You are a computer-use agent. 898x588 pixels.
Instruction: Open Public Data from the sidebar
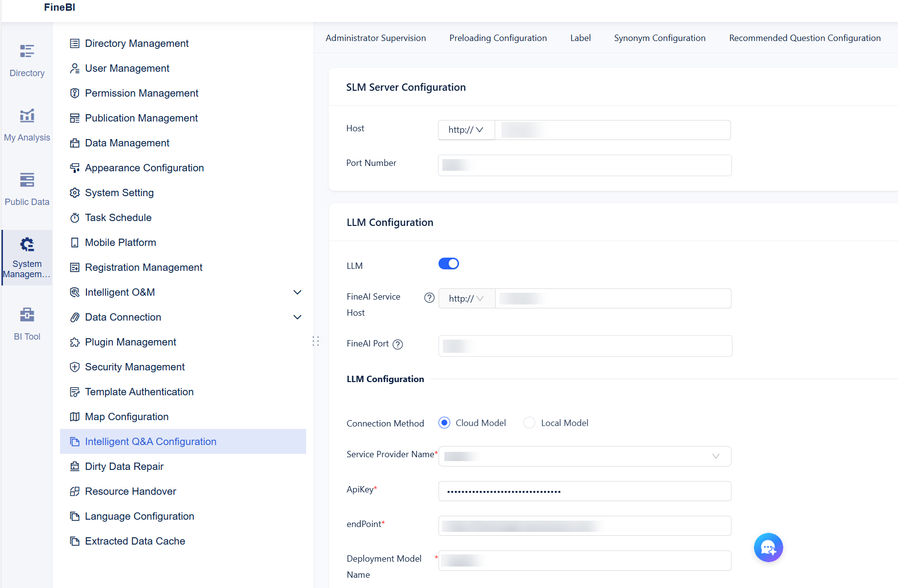(x=27, y=188)
